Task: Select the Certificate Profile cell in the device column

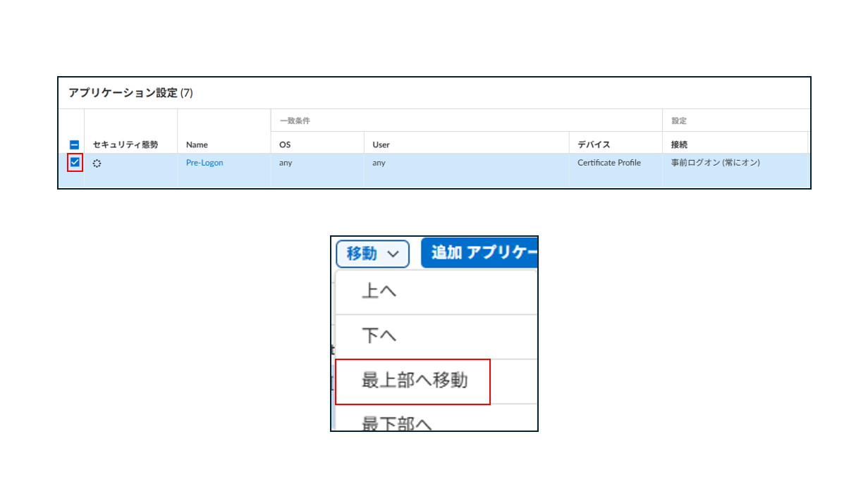Action: pos(609,162)
